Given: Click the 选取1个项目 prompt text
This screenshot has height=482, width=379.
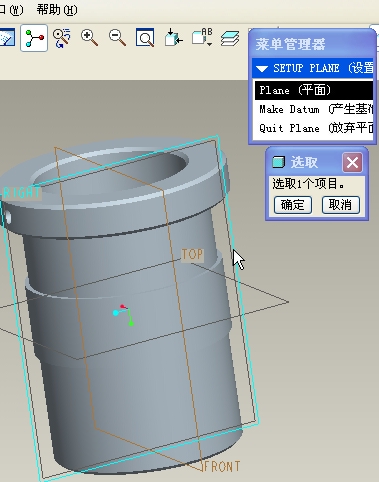Looking at the screenshot, I should 308,183.
